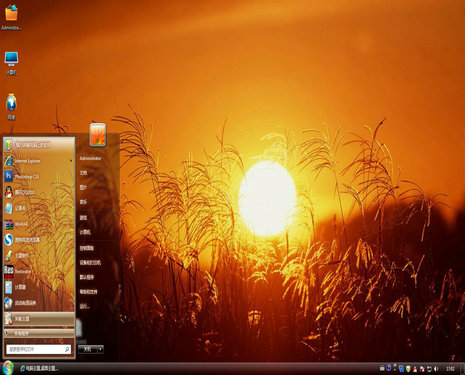Expand the All Programs list
Image resolution: width=465 pixels, height=375 pixels.
tap(39, 333)
